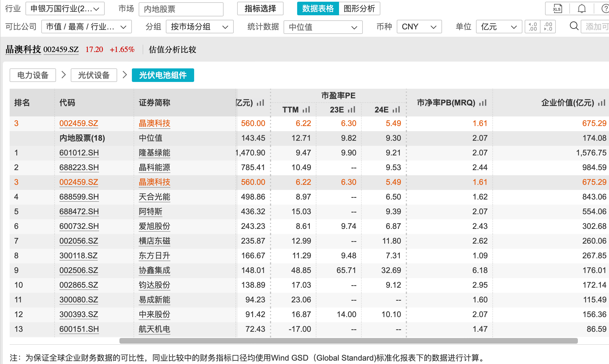Open stock code 002865.SZ link
The width and height of the screenshot is (609, 364).
79,285
